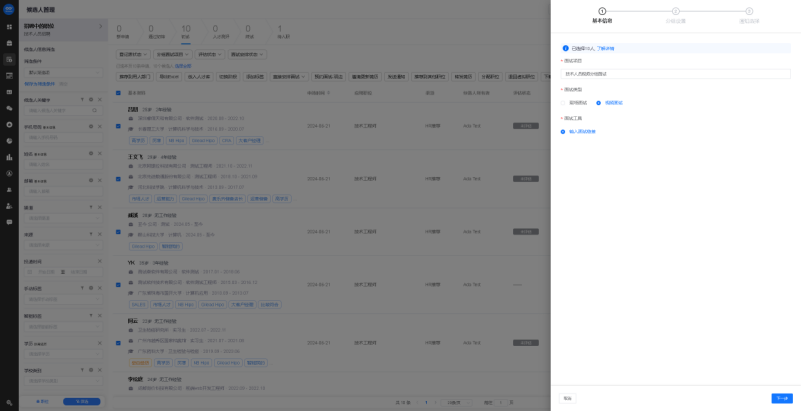Image resolution: width=802 pixels, height=411 pixels.
Task: Focus the page jump input in pagination
Action: [500, 403]
